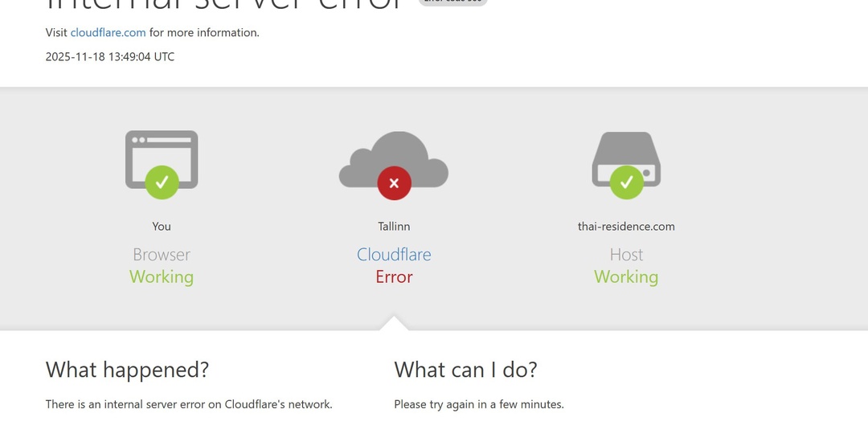Click the 'What happened?' heading
868x434 pixels.
click(x=127, y=370)
